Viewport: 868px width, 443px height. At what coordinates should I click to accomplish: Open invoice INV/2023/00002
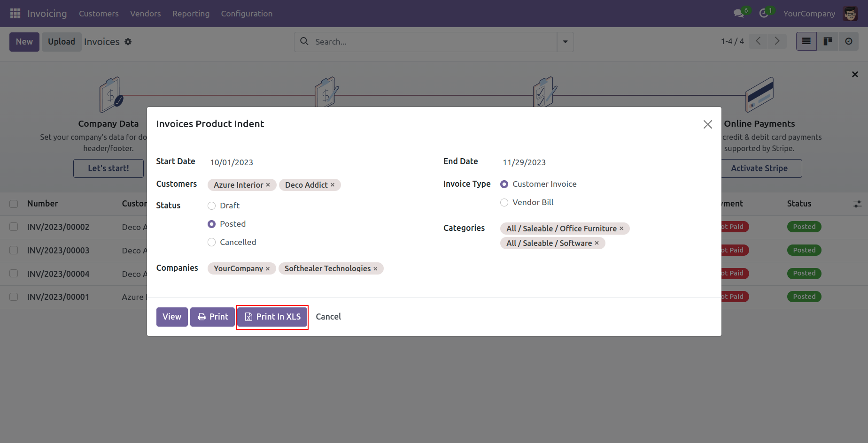point(58,227)
